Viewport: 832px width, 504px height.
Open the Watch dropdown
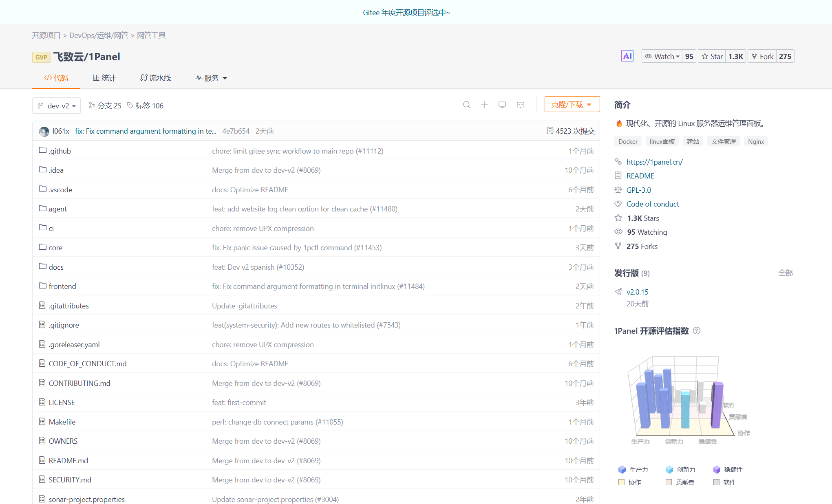[663, 56]
